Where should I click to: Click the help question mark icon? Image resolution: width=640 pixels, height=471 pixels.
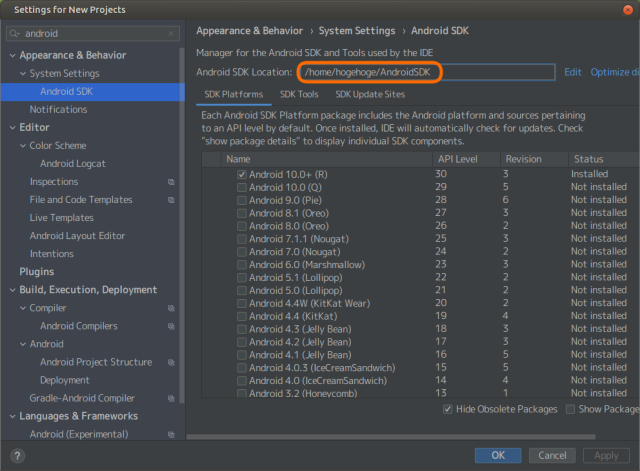pos(15,455)
